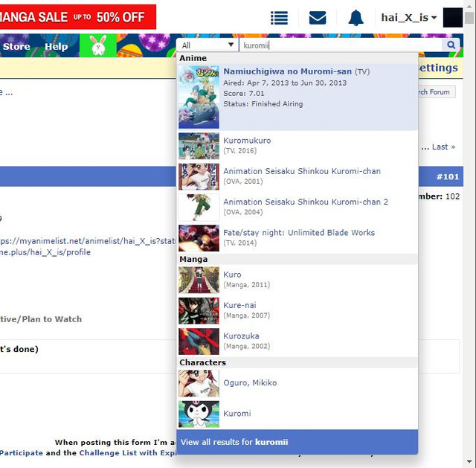Click the magnifier search button

pos(451,45)
